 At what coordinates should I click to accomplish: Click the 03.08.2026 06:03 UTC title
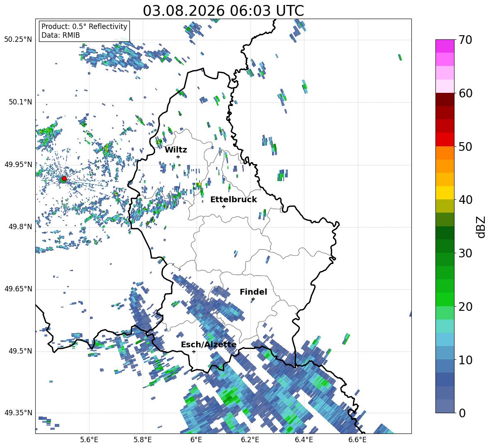point(223,11)
